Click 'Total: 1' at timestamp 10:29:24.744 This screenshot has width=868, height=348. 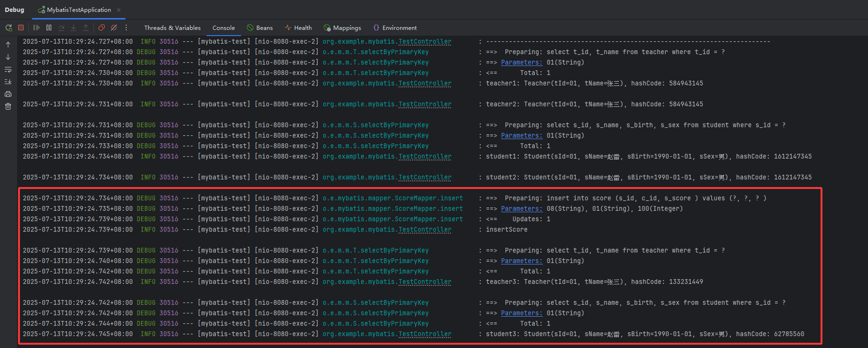535,323
